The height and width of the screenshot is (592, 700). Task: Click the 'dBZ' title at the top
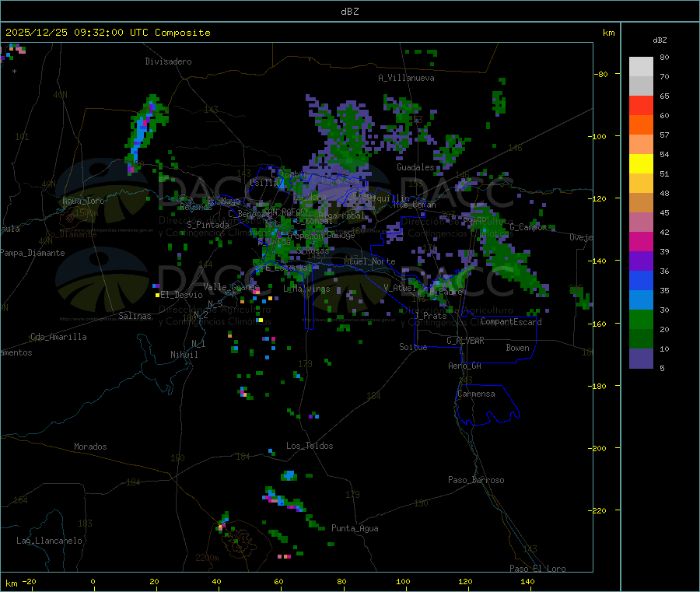349,12
